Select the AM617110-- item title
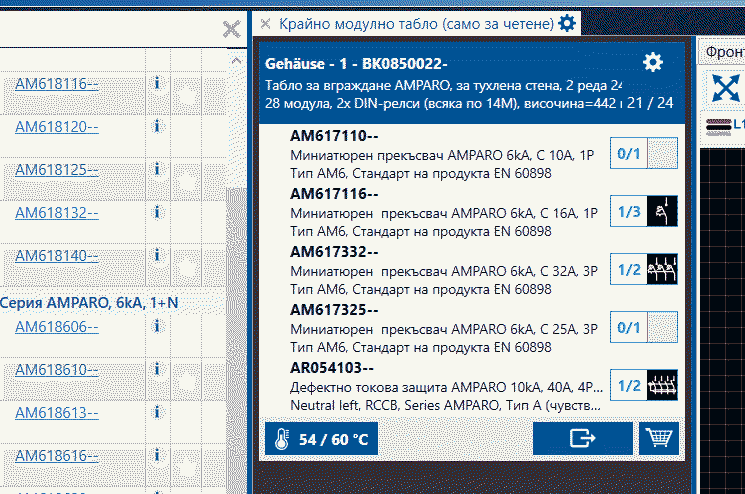Screen dimensions: 745x494 click(334, 136)
